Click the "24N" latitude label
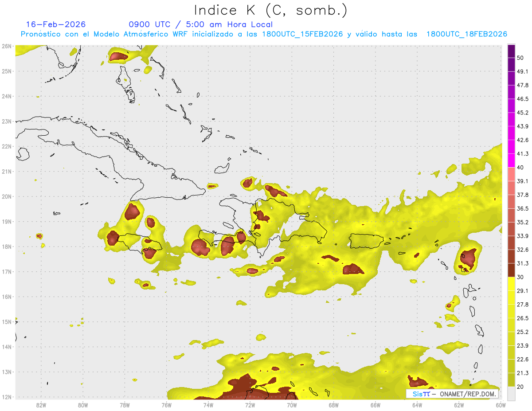The image size is (532, 411). pyautogui.click(x=6, y=96)
